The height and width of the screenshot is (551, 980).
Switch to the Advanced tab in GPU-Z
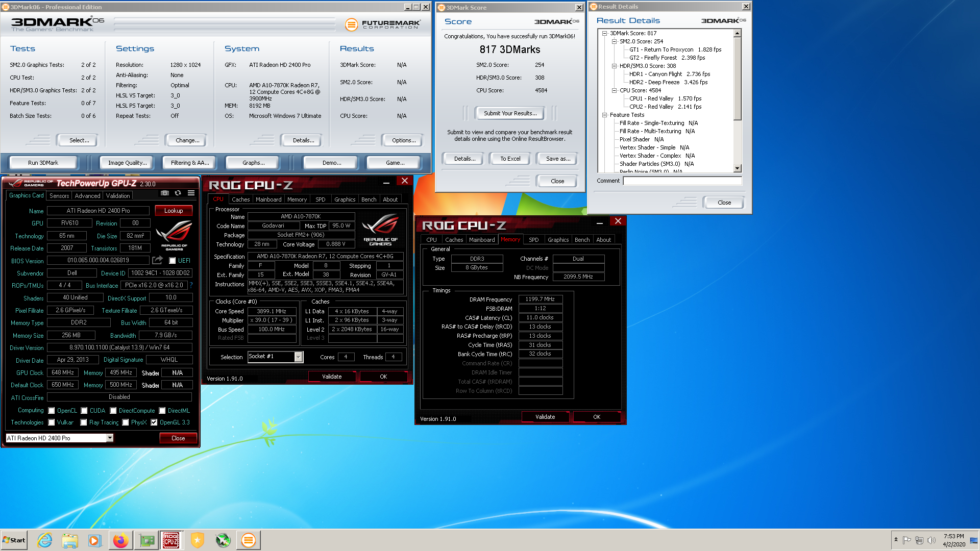[88, 196]
